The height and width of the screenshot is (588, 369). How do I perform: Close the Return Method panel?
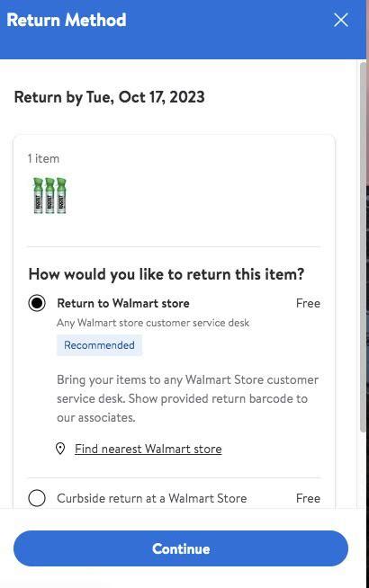[341, 20]
